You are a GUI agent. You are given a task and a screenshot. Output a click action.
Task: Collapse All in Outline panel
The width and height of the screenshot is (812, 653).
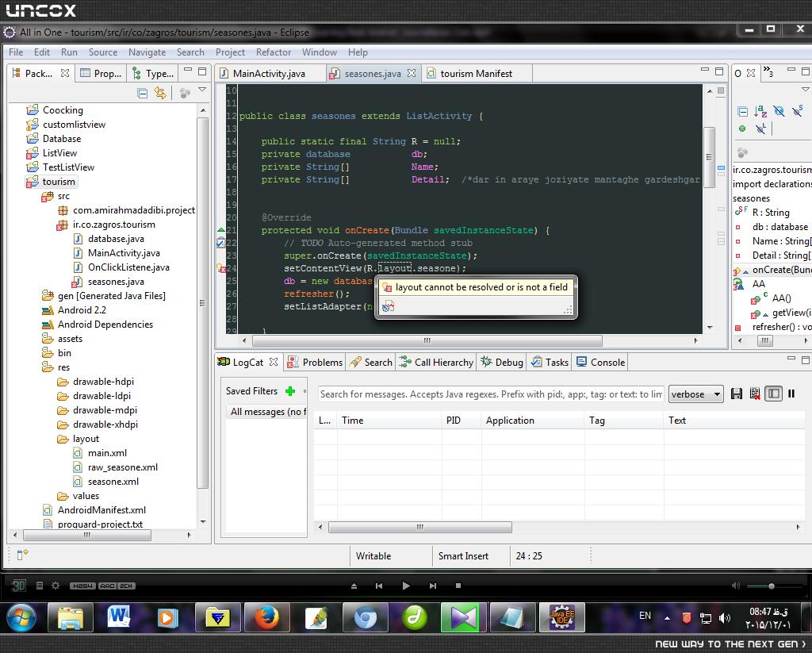pos(742,111)
